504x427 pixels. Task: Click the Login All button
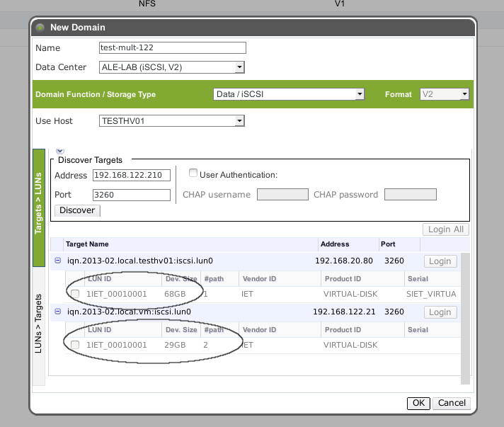(445, 229)
